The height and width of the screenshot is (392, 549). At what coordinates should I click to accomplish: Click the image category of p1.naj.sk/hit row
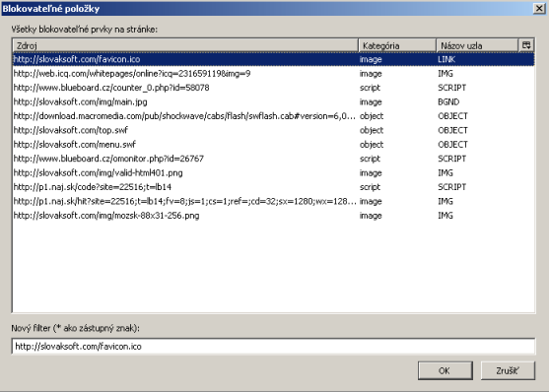coord(371,201)
